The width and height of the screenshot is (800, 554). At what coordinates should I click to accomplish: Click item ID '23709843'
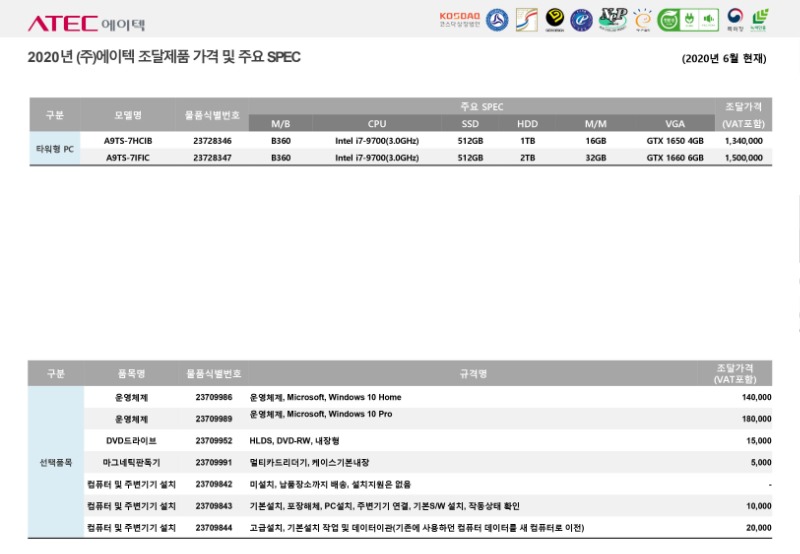point(214,506)
